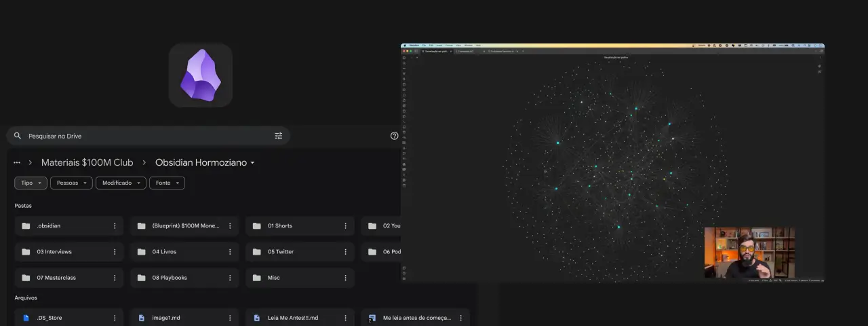
Task: Open more options for 05 Twitter folder
Action: [345, 252]
